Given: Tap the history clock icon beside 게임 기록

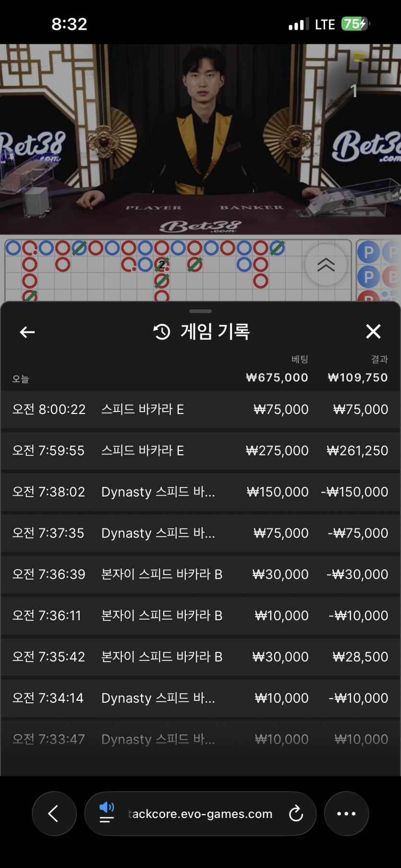Looking at the screenshot, I should [162, 331].
